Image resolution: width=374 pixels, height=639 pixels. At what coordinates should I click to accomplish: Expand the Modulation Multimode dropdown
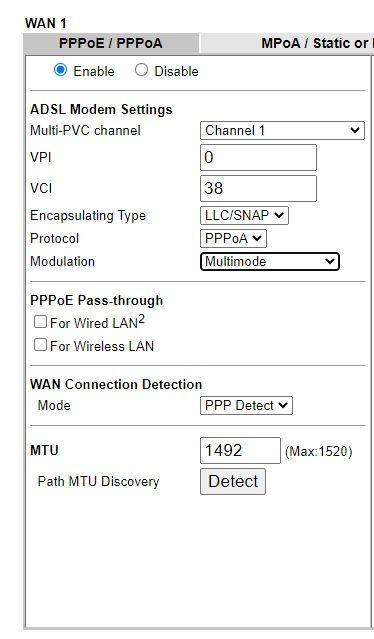coord(270,261)
